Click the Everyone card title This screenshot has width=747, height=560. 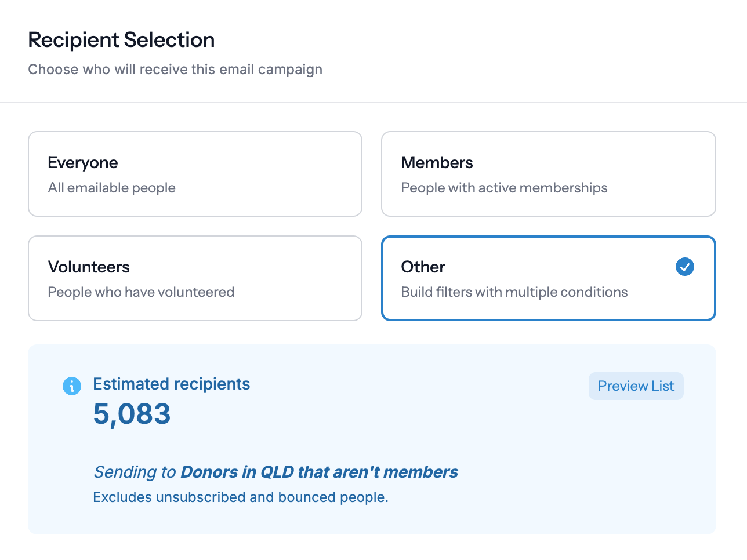83,162
